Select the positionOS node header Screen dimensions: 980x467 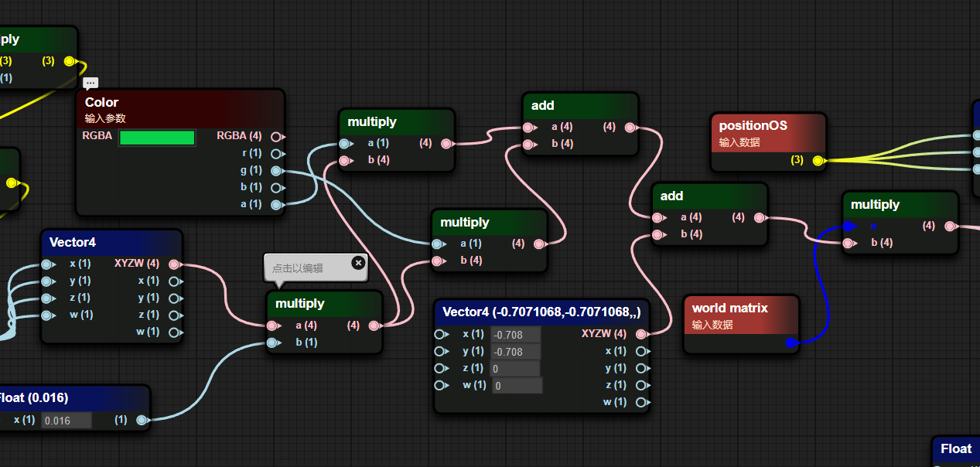[x=753, y=125]
